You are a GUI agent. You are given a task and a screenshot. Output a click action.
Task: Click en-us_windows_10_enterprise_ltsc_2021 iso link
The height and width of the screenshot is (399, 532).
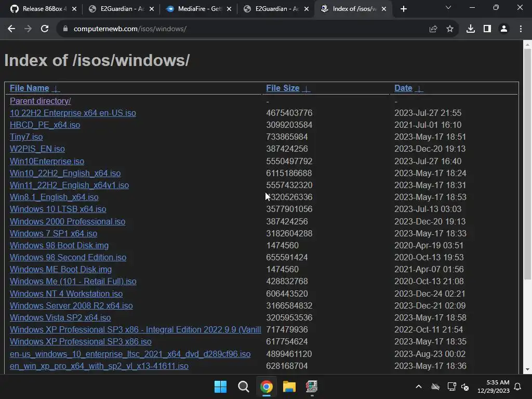tap(130, 354)
